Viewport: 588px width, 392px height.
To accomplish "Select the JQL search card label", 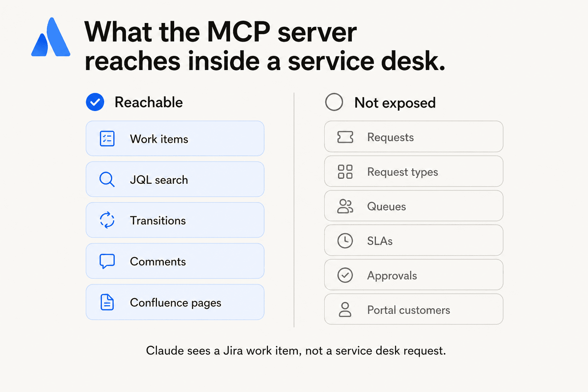I will (x=159, y=180).
